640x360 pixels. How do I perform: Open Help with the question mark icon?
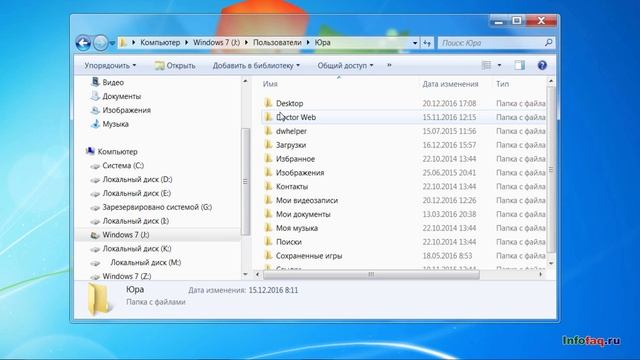pos(542,65)
